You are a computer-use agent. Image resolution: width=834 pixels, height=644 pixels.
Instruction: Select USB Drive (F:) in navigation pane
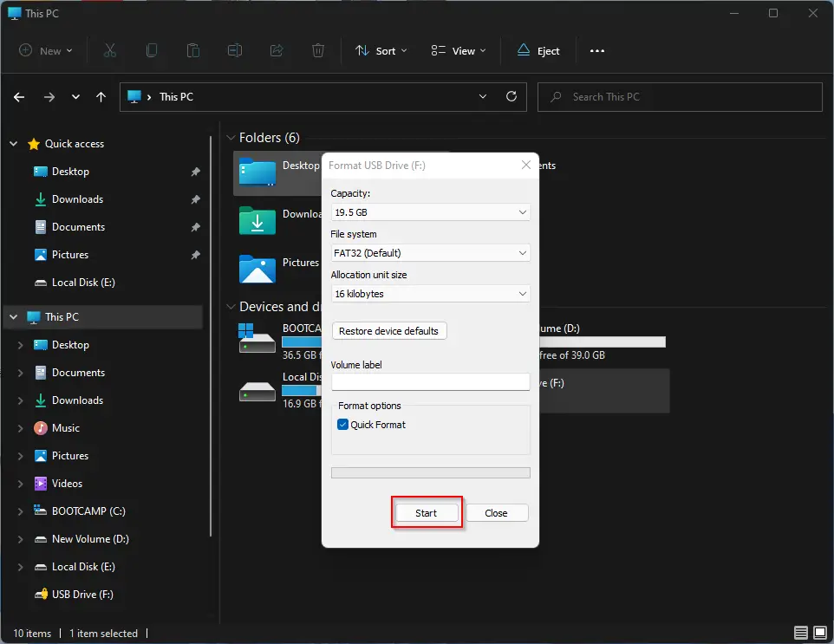tap(82, 594)
